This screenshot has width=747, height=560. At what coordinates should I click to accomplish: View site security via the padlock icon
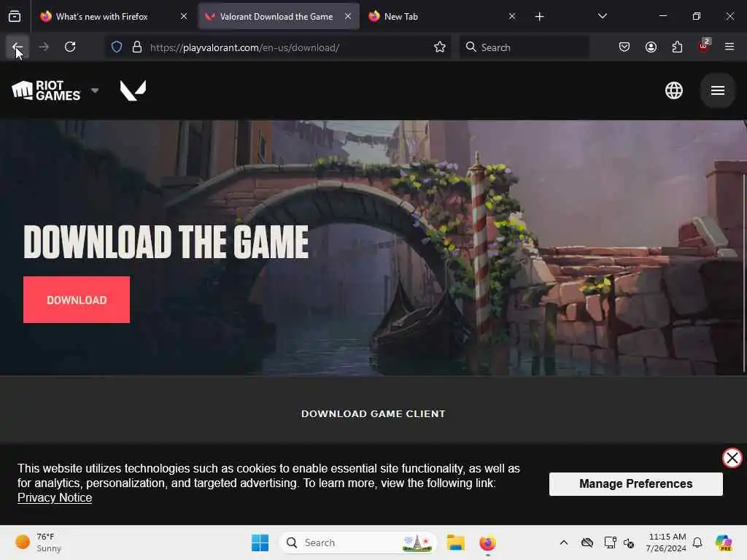(137, 47)
